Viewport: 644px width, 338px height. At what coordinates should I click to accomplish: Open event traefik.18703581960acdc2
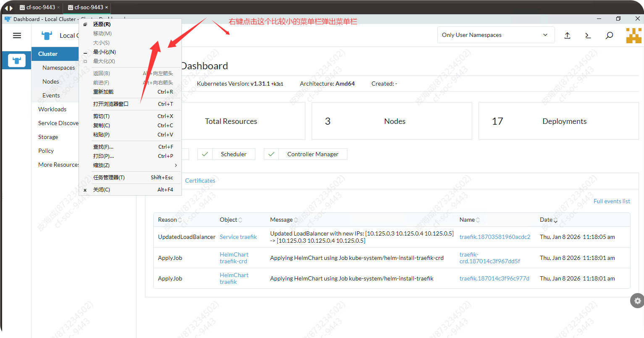coord(495,237)
